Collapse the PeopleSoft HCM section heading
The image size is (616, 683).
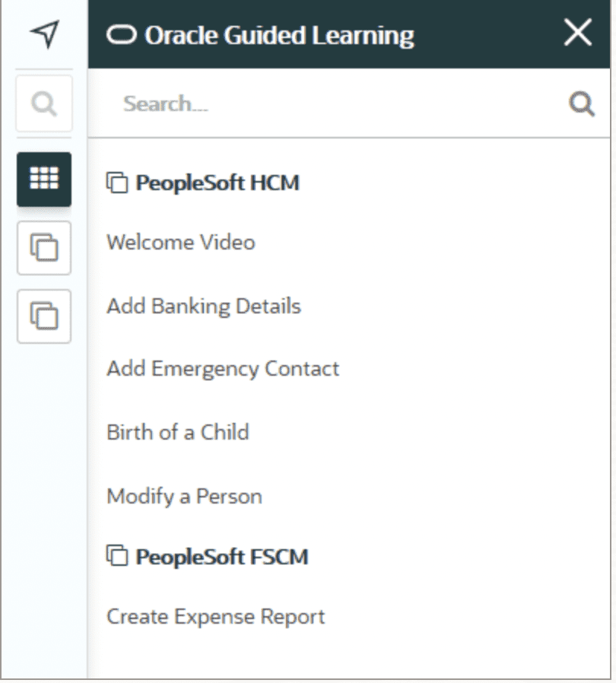tap(218, 183)
